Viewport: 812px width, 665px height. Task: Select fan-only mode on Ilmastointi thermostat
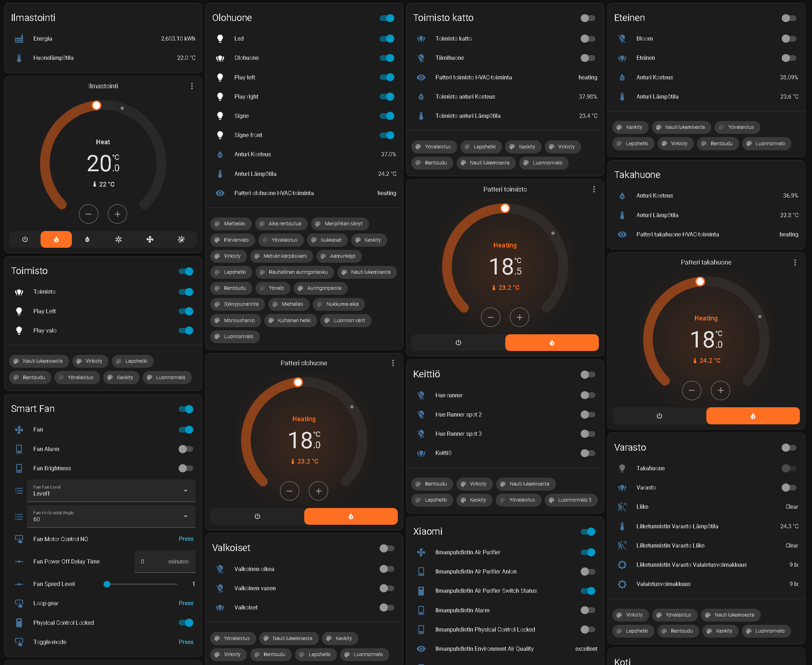point(150,240)
